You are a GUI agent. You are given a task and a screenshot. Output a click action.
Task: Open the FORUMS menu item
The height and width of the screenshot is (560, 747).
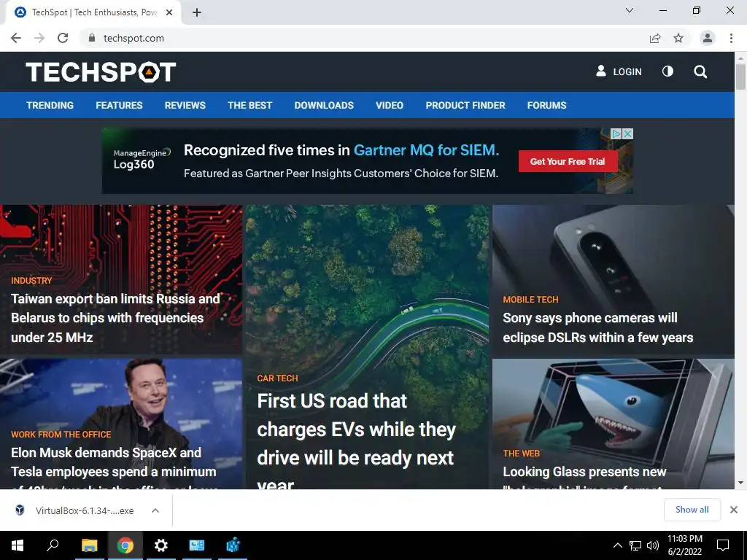pyautogui.click(x=546, y=105)
